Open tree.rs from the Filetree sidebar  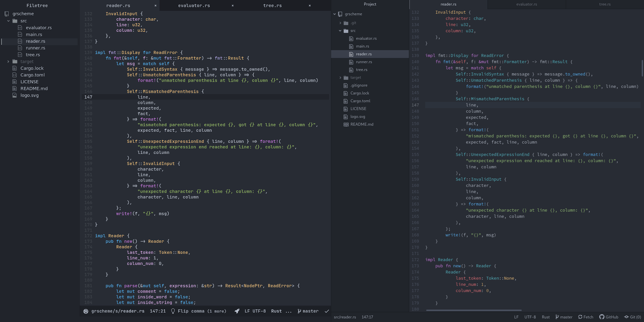[x=33, y=55]
